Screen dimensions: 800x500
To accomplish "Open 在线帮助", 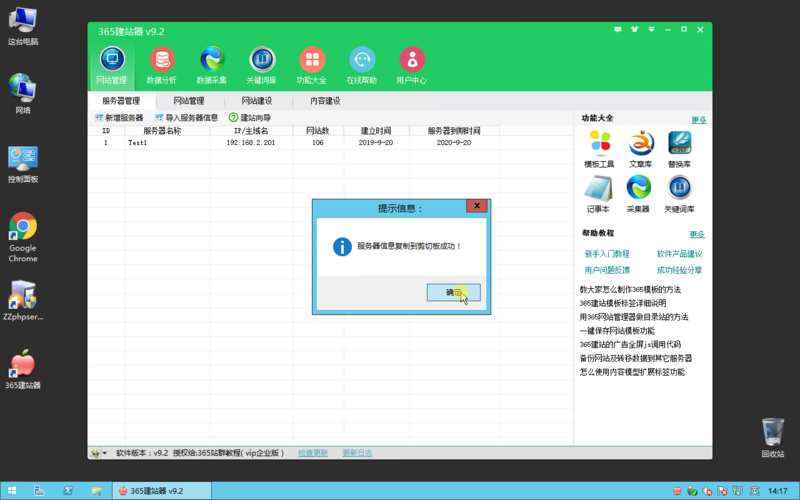I will tap(362, 65).
